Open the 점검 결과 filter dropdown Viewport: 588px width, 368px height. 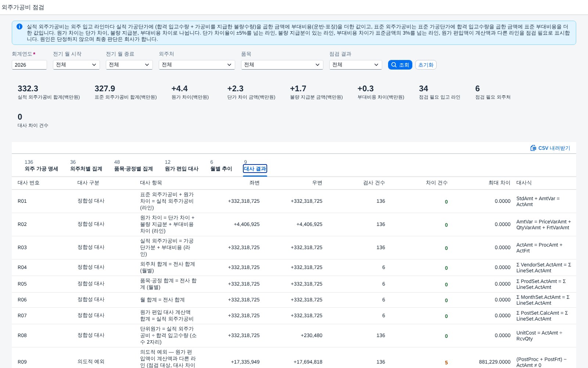click(356, 65)
